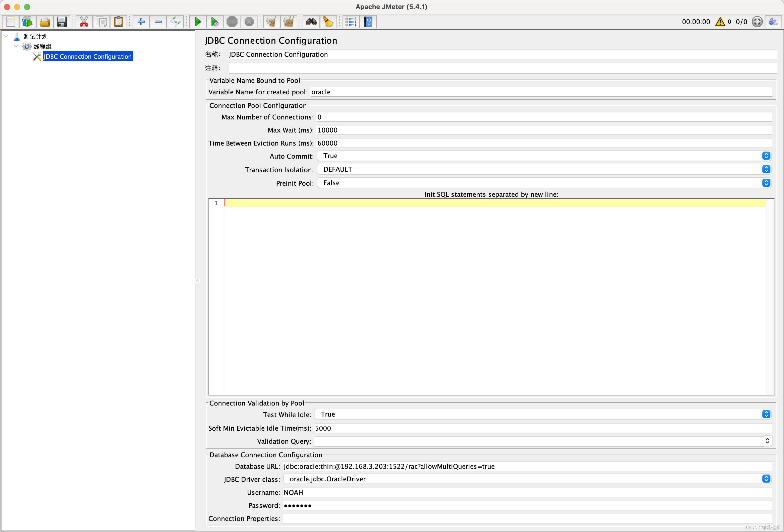Open Search with binoculars icon
784x532 pixels.
pyautogui.click(x=311, y=22)
